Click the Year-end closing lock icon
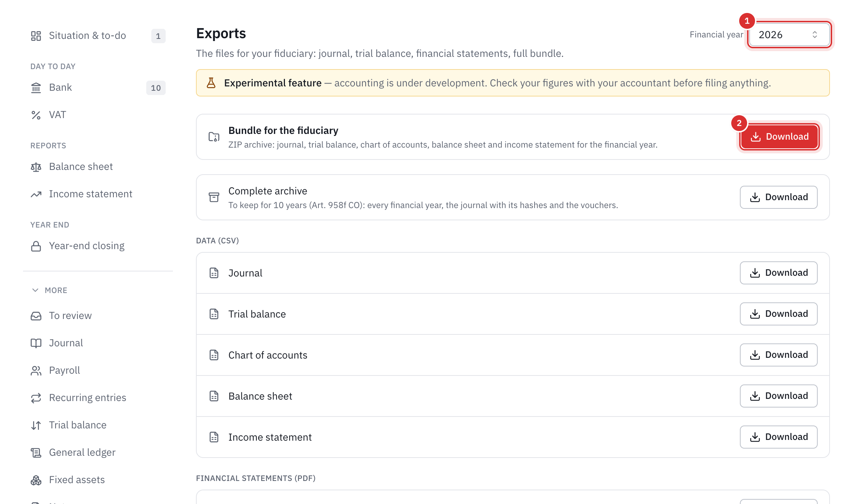The width and height of the screenshot is (853, 504). click(36, 246)
